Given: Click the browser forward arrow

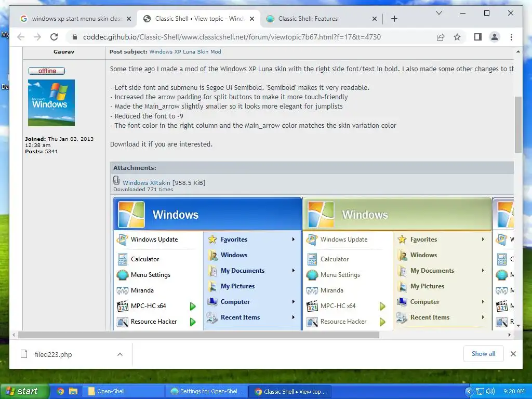Looking at the screenshot, I should click(x=37, y=37).
